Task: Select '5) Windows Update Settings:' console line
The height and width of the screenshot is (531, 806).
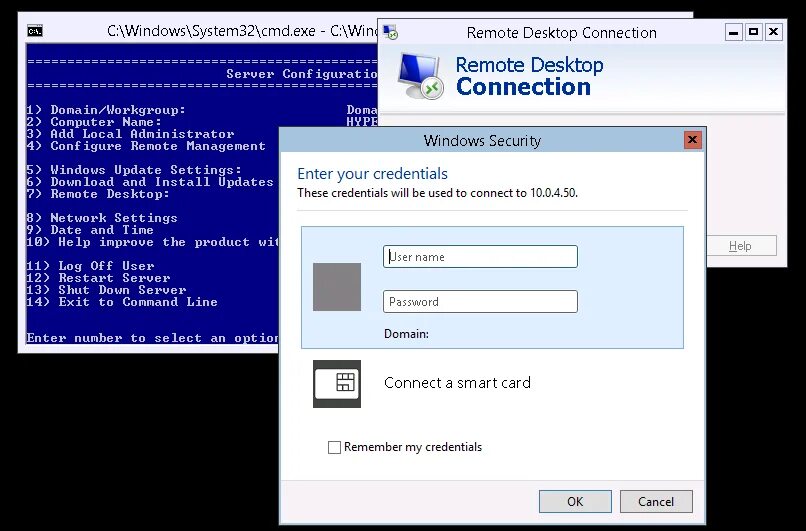Action: point(134,170)
